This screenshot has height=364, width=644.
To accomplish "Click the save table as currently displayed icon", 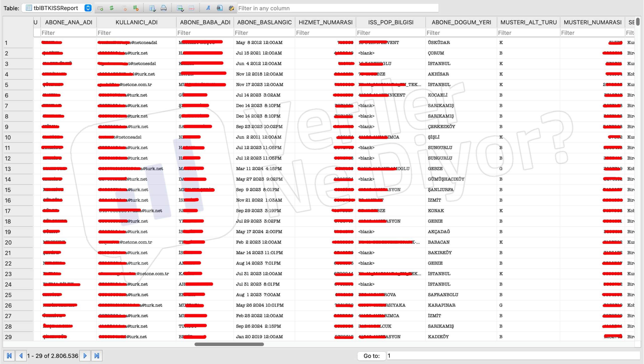I will coord(152,8).
